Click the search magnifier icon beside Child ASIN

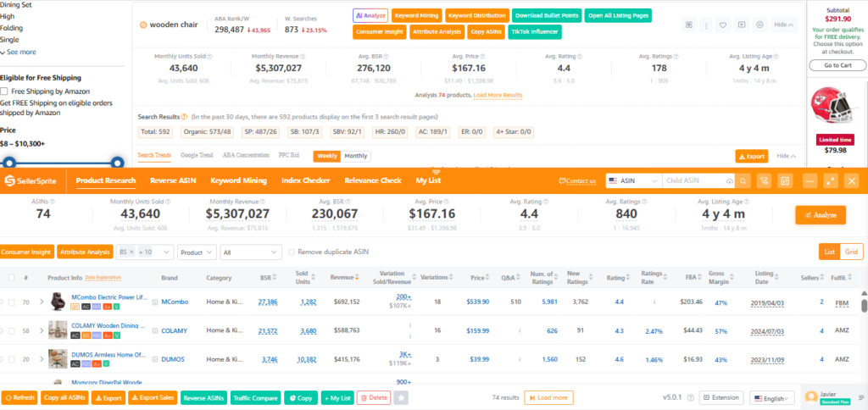click(x=743, y=180)
